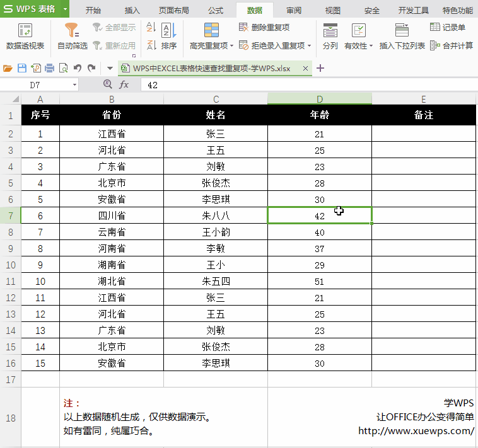Open the 记录单 record form
This screenshot has width=478, height=448.
[x=448, y=28]
